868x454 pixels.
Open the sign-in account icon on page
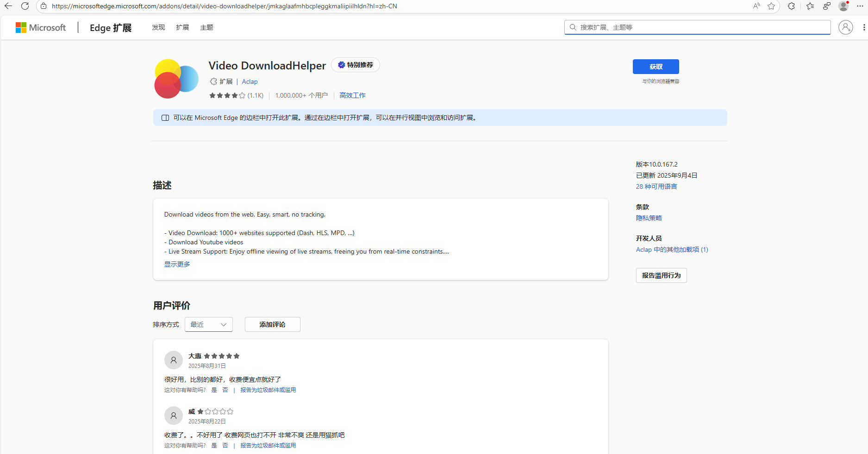846,27
